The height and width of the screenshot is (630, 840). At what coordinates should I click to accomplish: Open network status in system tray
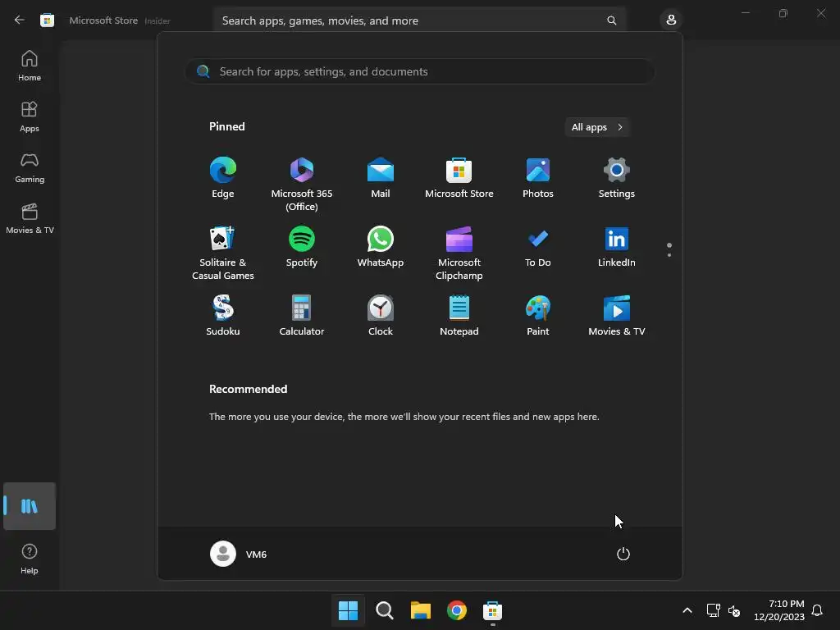click(713, 610)
